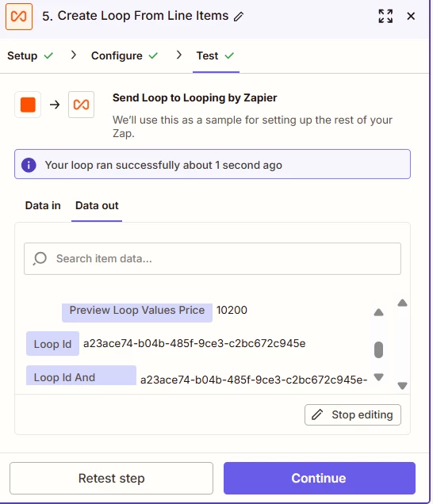Switch to the Data in tab
Viewport: 433px width, 504px height.
click(43, 205)
